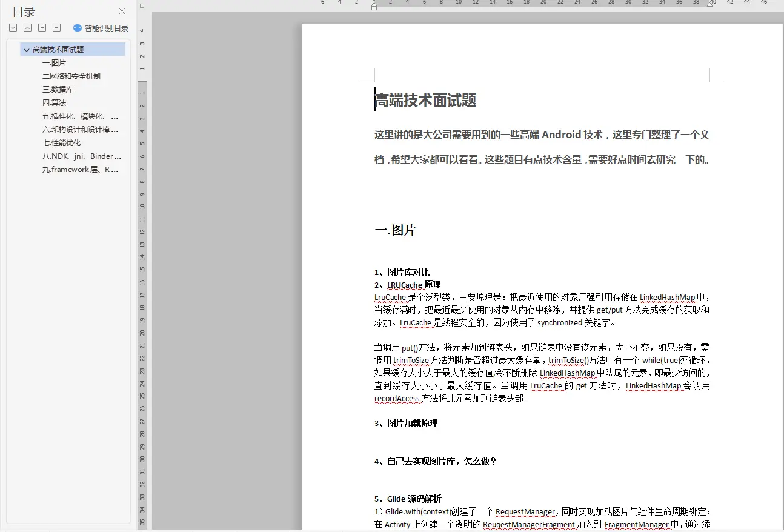
Task: Click the plus promote-level icon in 目录 panel
Action: pyautogui.click(x=42, y=27)
